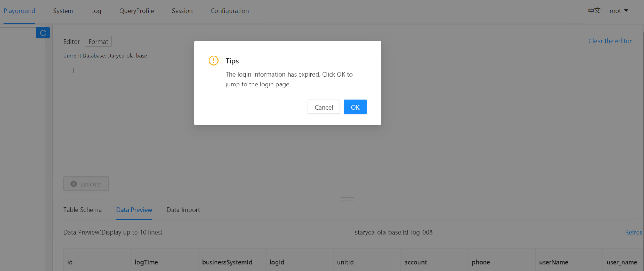Switch to Table Schema tab
The width and height of the screenshot is (644, 271).
(x=82, y=210)
